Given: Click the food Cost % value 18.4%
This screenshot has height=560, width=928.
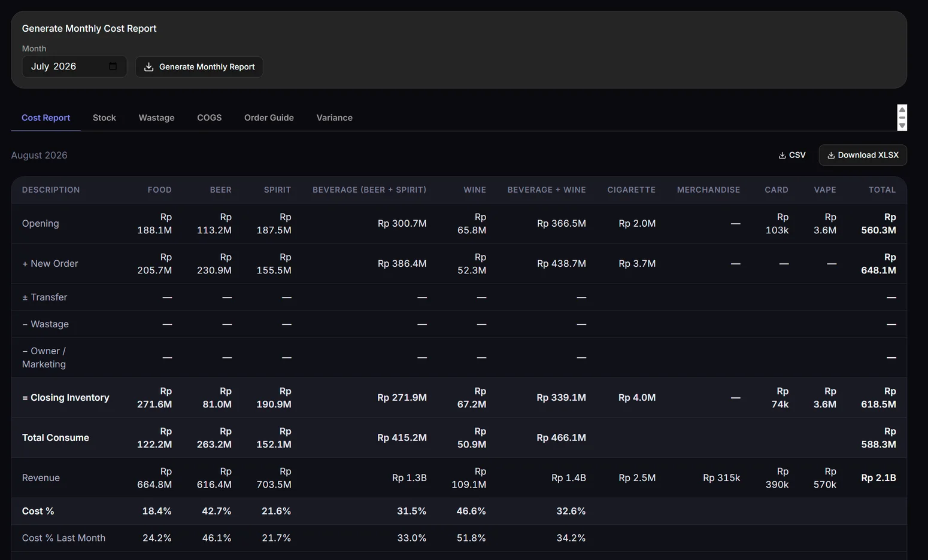Looking at the screenshot, I should (x=157, y=511).
